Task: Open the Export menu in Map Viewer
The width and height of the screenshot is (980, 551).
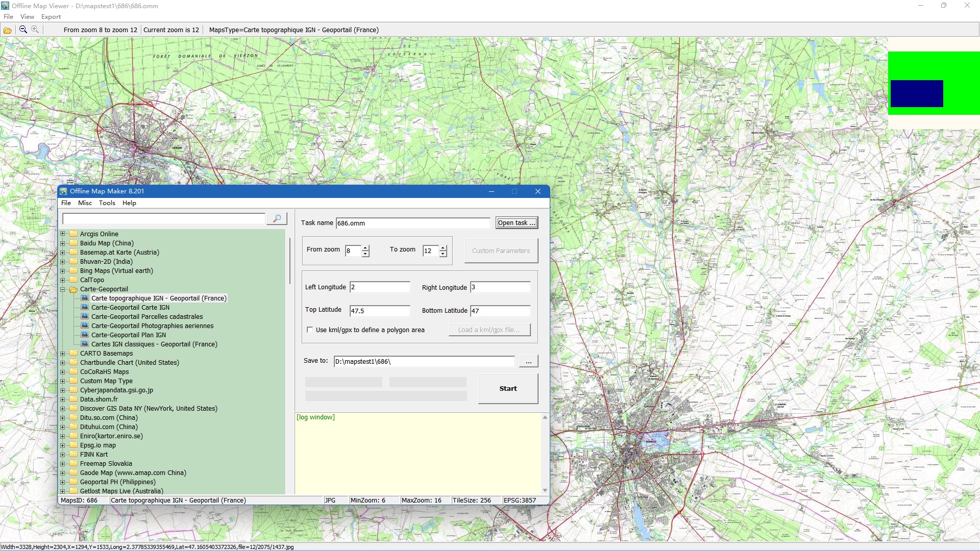Action: tap(51, 17)
